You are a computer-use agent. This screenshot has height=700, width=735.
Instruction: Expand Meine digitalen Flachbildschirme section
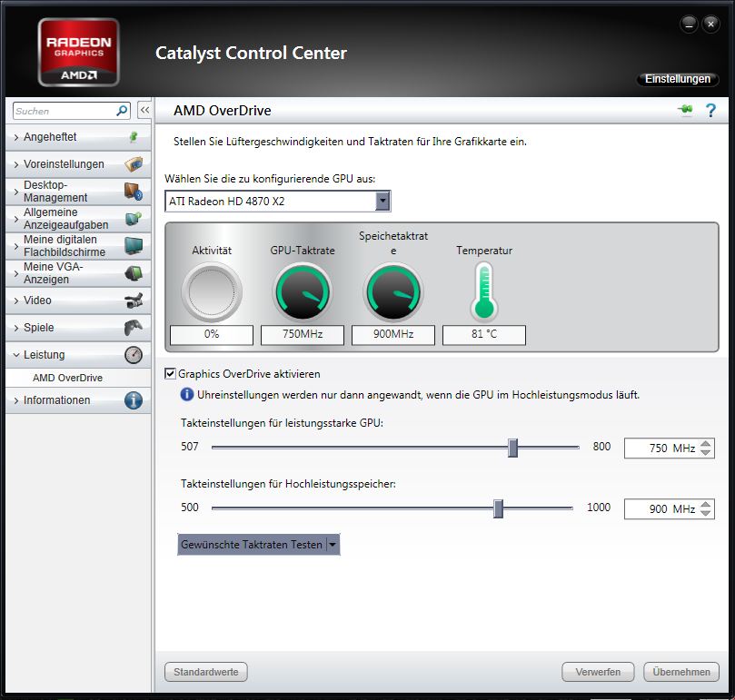point(16,246)
